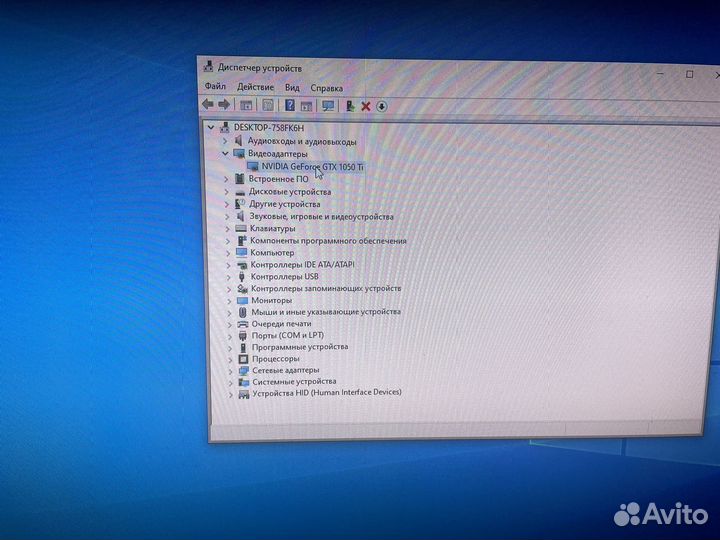Open the Файл menu
The width and height of the screenshot is (720, 540).
coord(215,87)
